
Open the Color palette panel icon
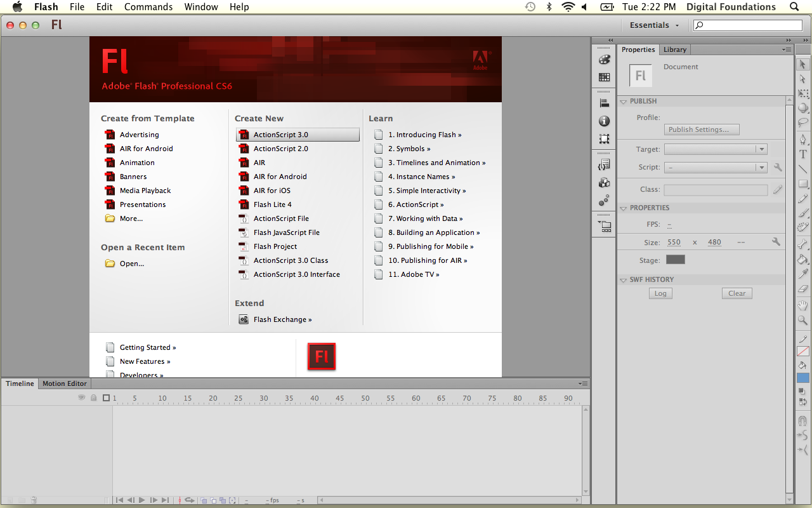(x=604, y=60)
